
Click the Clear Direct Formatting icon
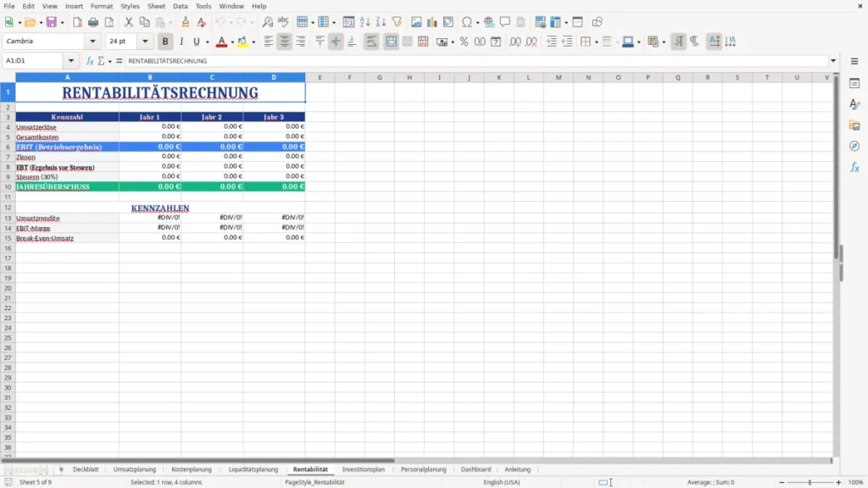click(x=202, y=22)
